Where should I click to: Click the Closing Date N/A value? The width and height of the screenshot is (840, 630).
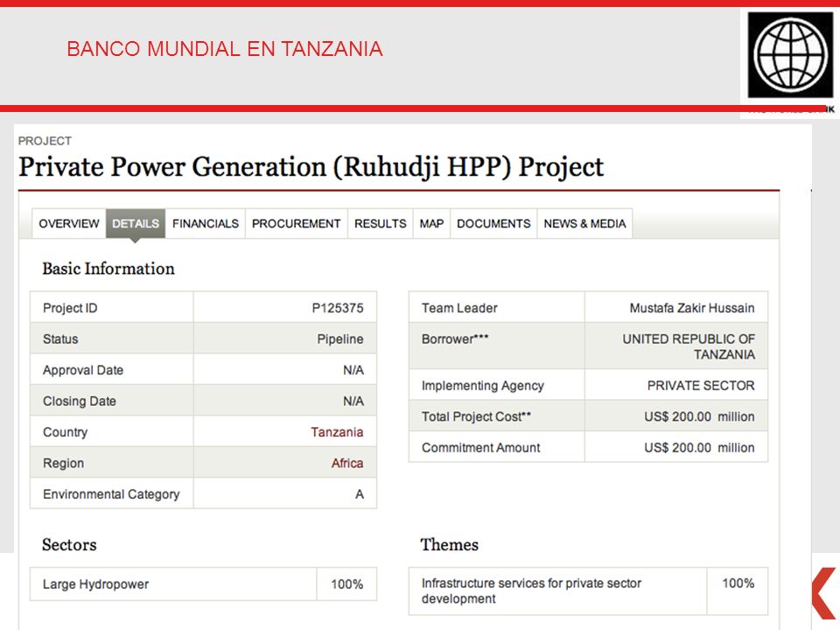[353, 402]
